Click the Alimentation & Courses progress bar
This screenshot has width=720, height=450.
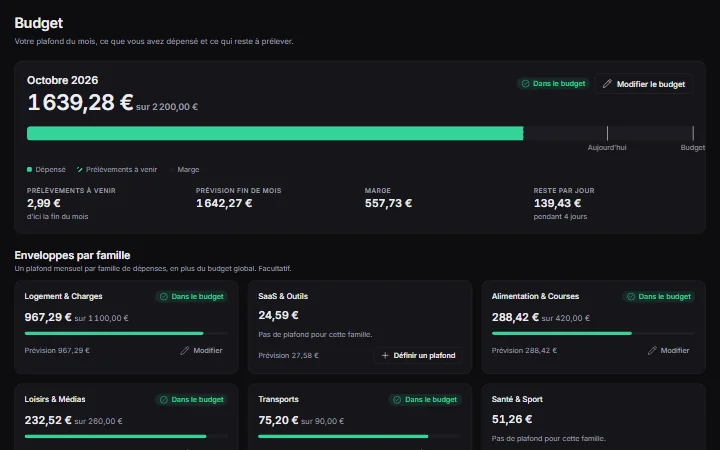click(593, 333)
